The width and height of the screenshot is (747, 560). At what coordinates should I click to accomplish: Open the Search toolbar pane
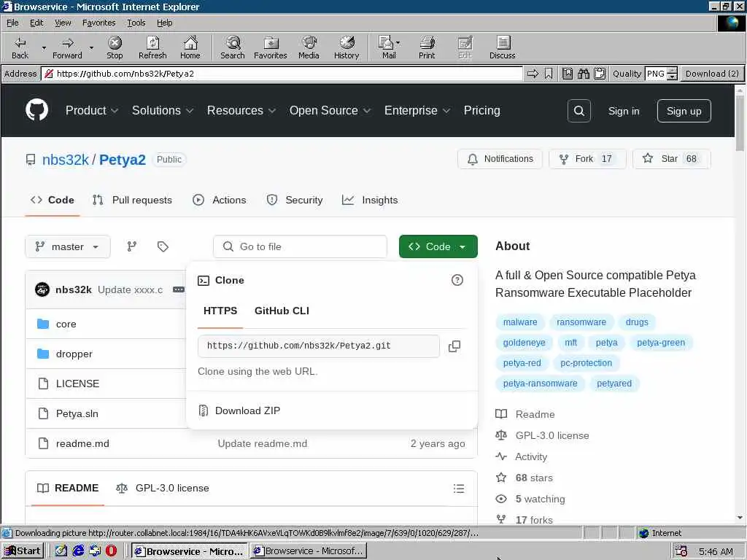point(233,47)
